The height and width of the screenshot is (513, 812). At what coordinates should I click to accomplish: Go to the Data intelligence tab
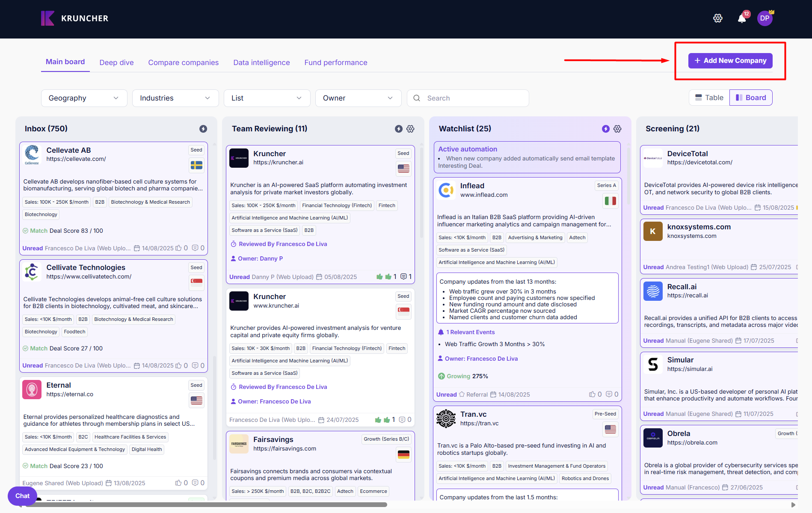point(261,62)
